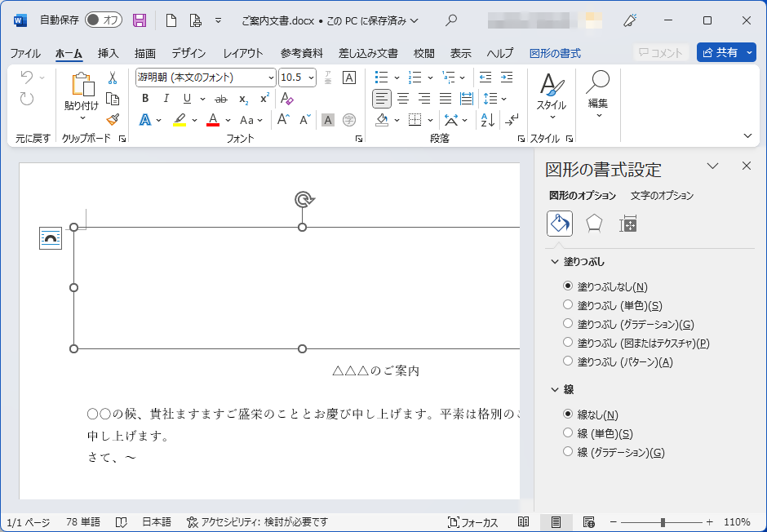
Task: Select 塗りつぶし (グラデーション) option
Action: (x=567, y=321)
